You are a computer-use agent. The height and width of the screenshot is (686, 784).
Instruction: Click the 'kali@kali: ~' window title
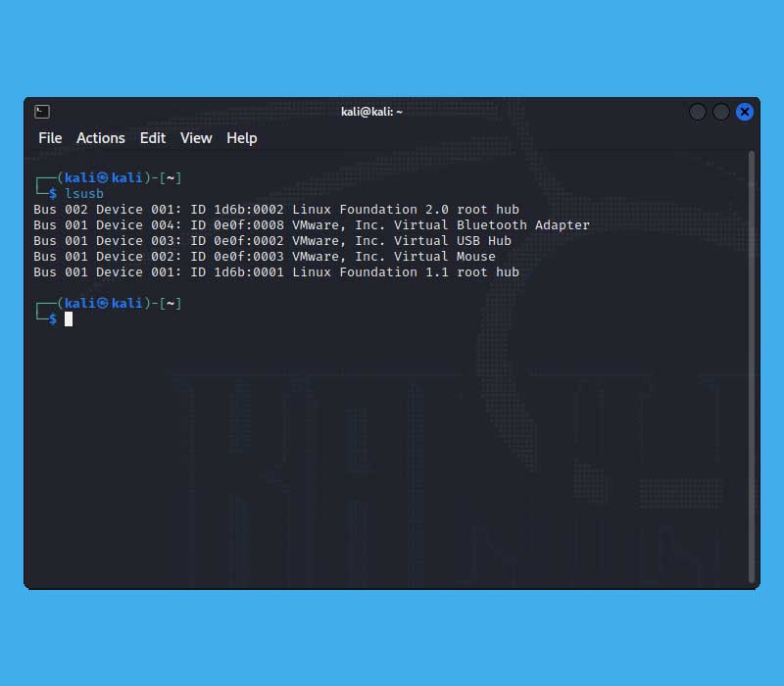[371, 112]
